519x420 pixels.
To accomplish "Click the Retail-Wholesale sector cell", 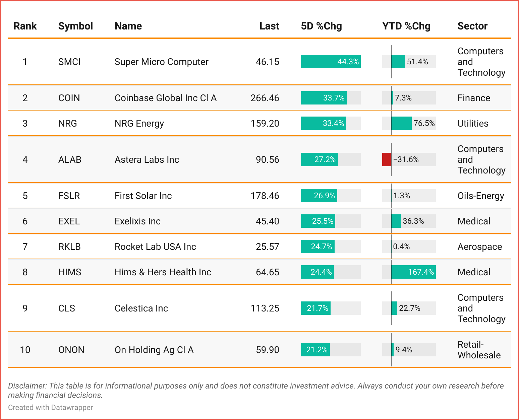I will 479,350.
